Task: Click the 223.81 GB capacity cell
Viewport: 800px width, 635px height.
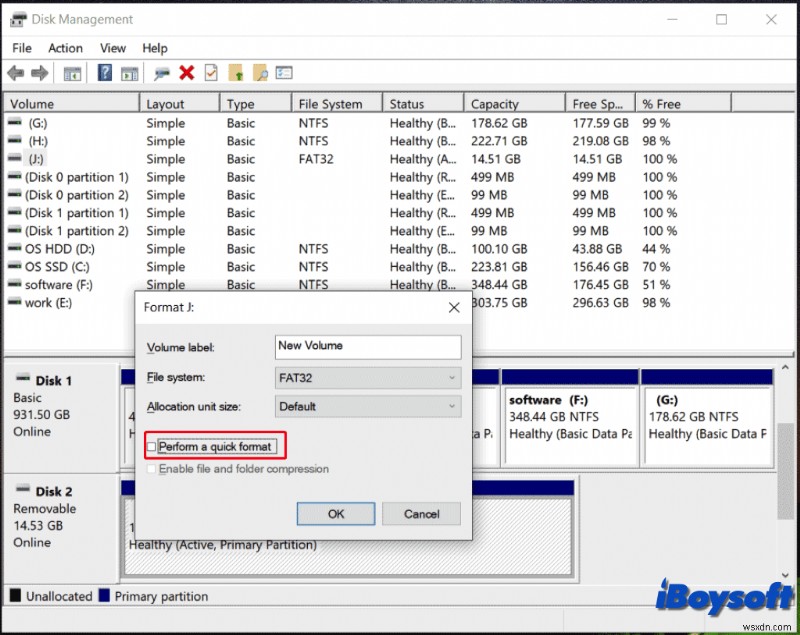Action: (x=498, y=267)
